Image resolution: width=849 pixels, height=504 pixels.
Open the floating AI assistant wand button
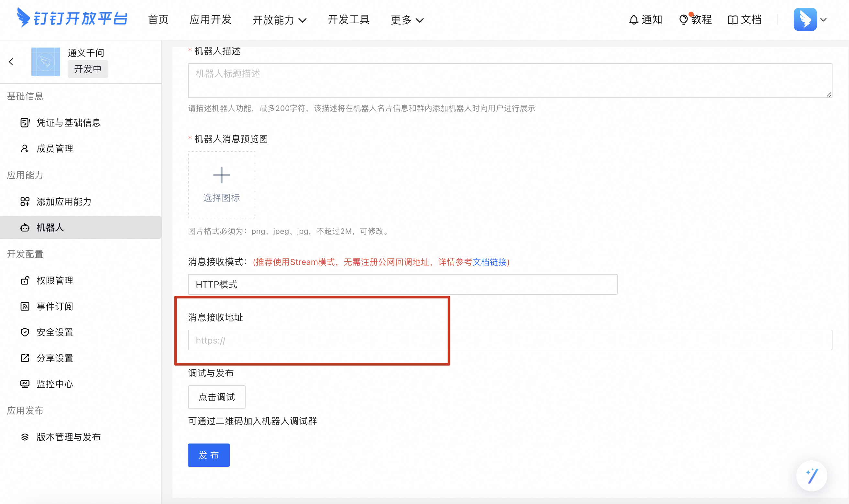(811, 476)
